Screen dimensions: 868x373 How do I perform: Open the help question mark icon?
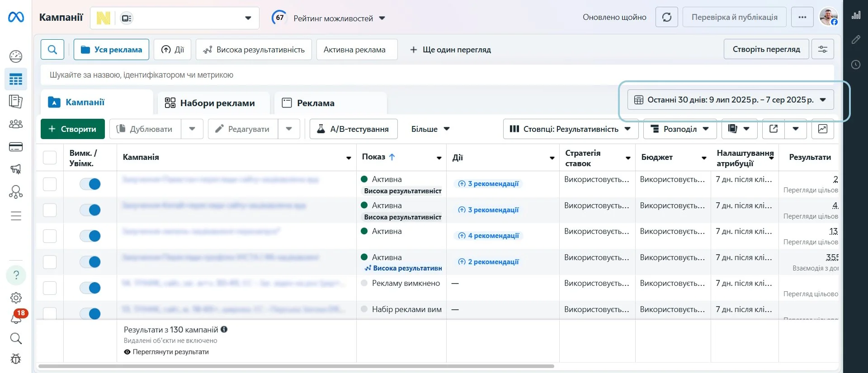click(16, 275)
